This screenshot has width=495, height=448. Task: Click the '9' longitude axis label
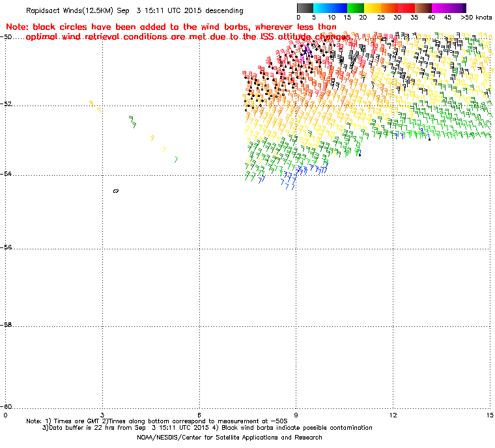point(296,415)
